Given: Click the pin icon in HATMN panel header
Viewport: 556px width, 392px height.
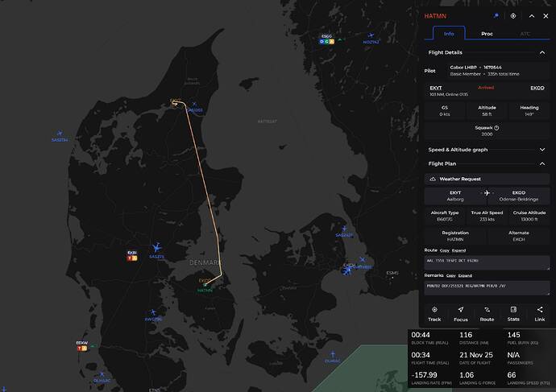Looking at the screenshot, I should click(x=496, y=16).
